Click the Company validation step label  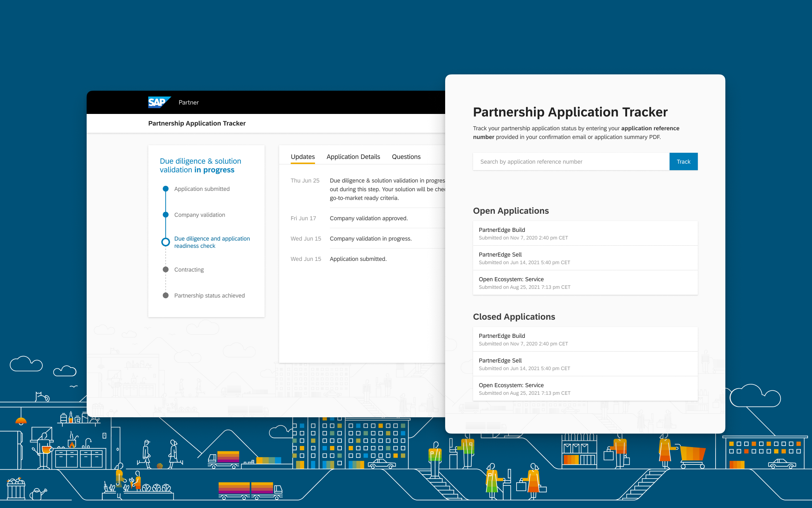click(x=200, y=215)
